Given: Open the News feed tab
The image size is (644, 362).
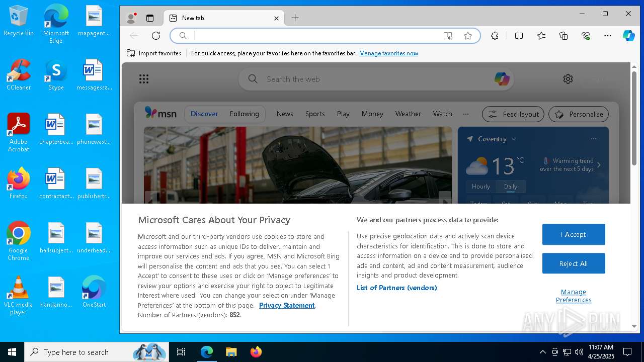Looking at the screenshot, I should point(285,114).
